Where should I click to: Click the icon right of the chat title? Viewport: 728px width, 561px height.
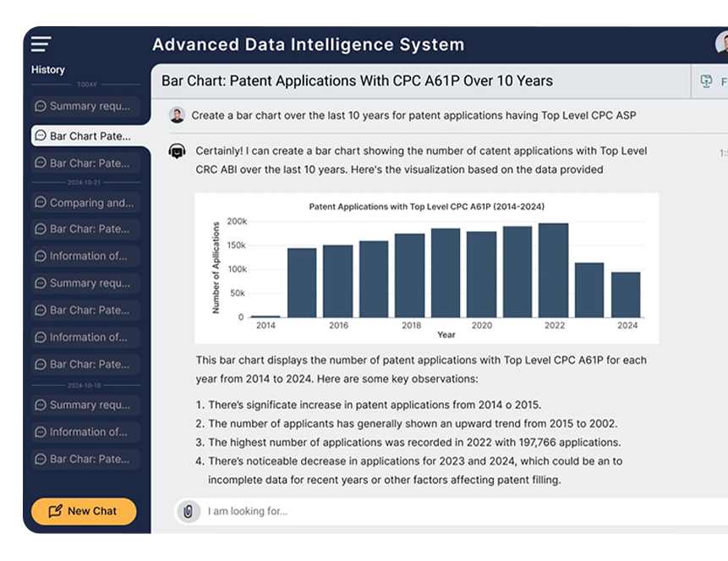click(706, 81)
